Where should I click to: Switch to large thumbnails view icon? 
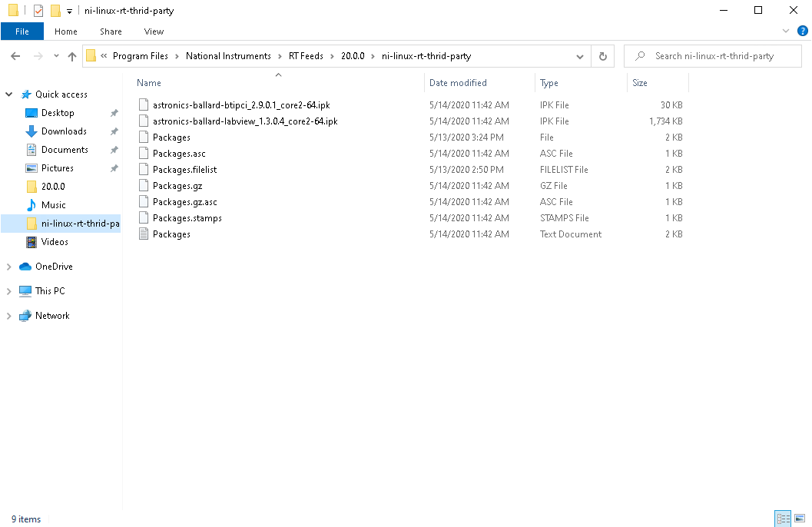800,519
